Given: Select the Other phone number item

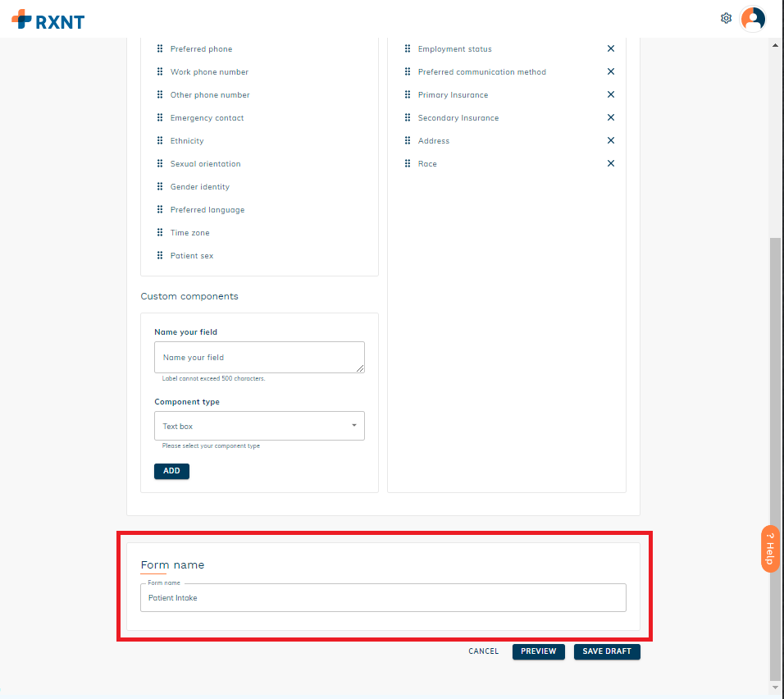Looking at the screenshot, I should pyautogui.click(x=210, y=95).
